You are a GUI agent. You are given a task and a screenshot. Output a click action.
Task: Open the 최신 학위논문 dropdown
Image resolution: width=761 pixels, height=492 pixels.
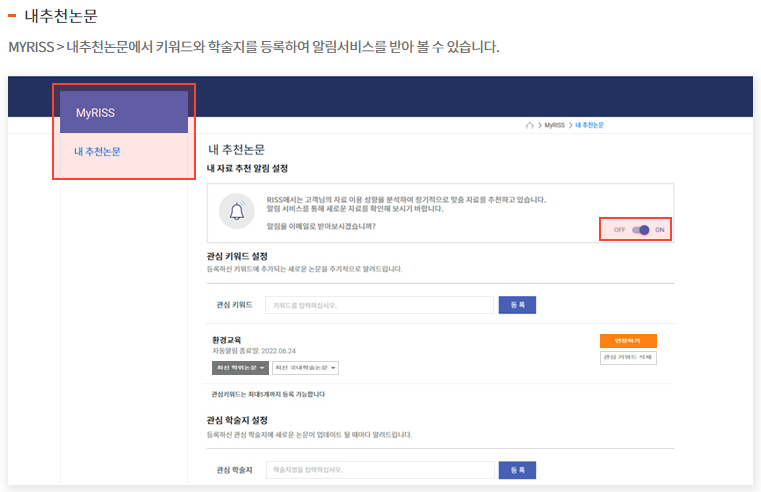click(x=240, y=368)
